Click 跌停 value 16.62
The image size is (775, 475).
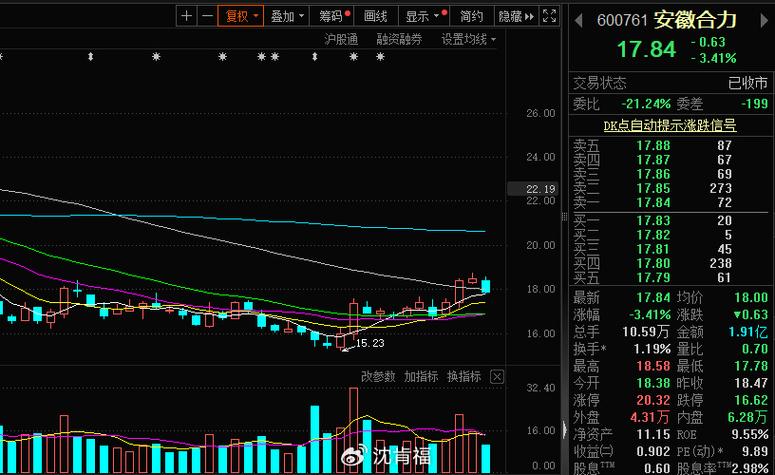[x=751, y=400]
